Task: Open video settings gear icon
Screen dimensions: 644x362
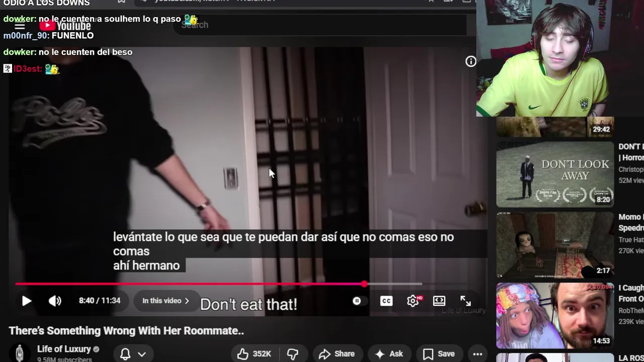Action: pos(414,301)
